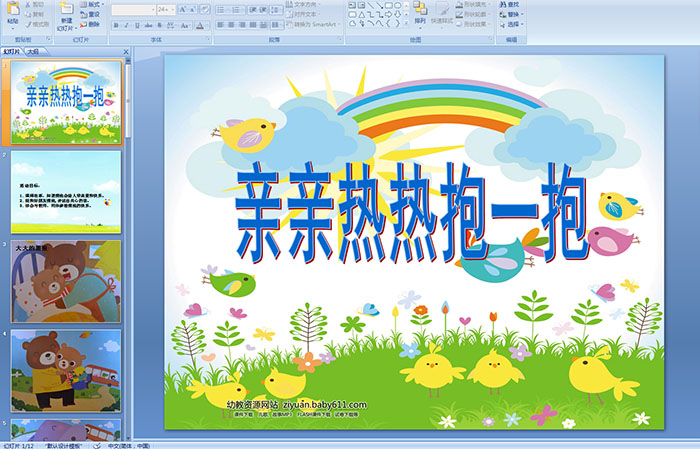Viewport: 700px width, 449px height.
Task: Click the Copy (复制) icon
Action: pyautogui.click(x=28, y=14)
